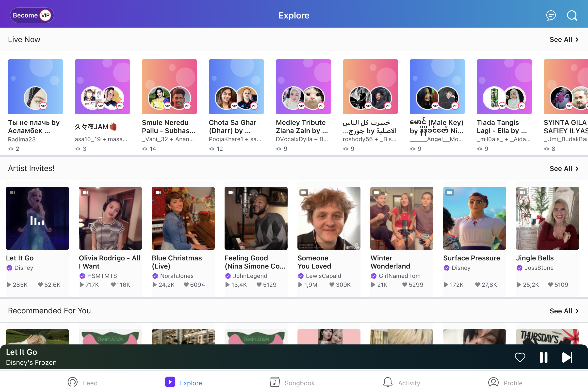The height and width of the screenshot is (391, 588).
Task: Click the GirlNamedTom artist link
Action: (400, 276)
